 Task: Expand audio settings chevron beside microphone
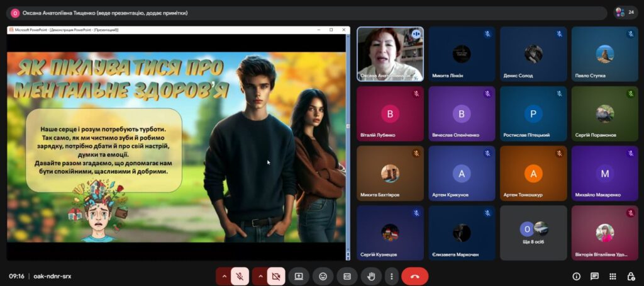(x=224, y=277)
